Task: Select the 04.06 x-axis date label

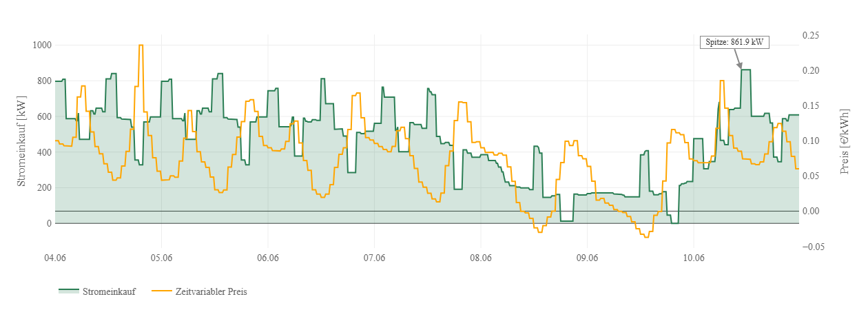Action: click(x=54, y=258)
